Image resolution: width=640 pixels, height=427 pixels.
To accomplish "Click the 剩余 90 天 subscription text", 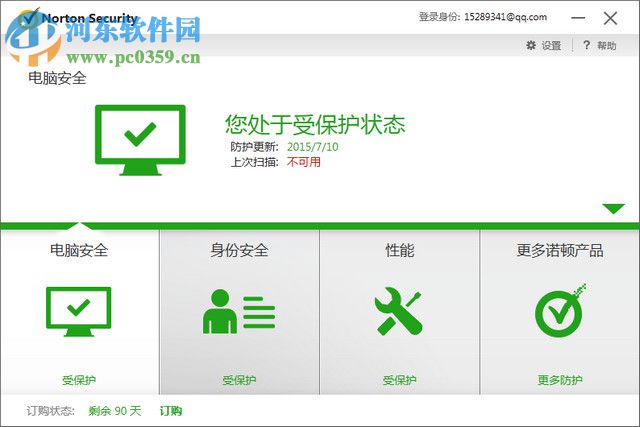I will [115, 411].
